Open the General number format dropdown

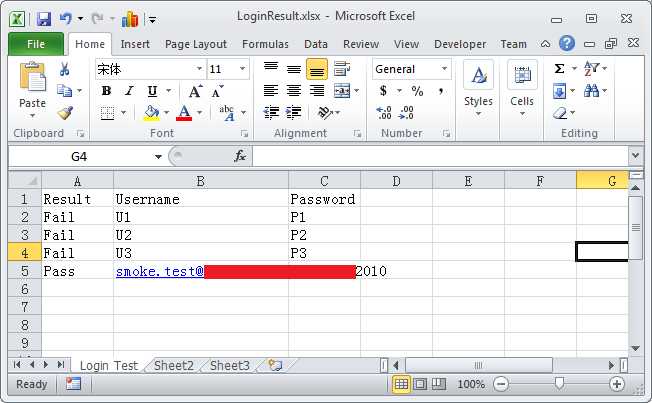[x=445, y=69]
